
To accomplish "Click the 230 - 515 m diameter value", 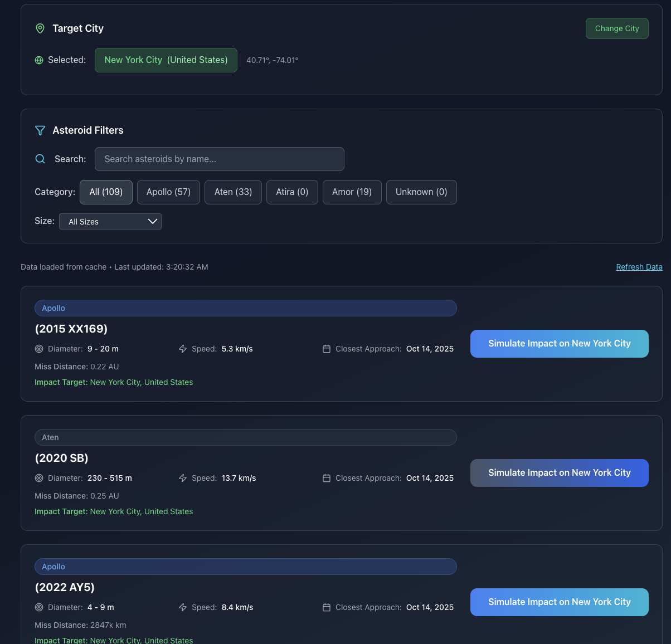I will (110, 478).
